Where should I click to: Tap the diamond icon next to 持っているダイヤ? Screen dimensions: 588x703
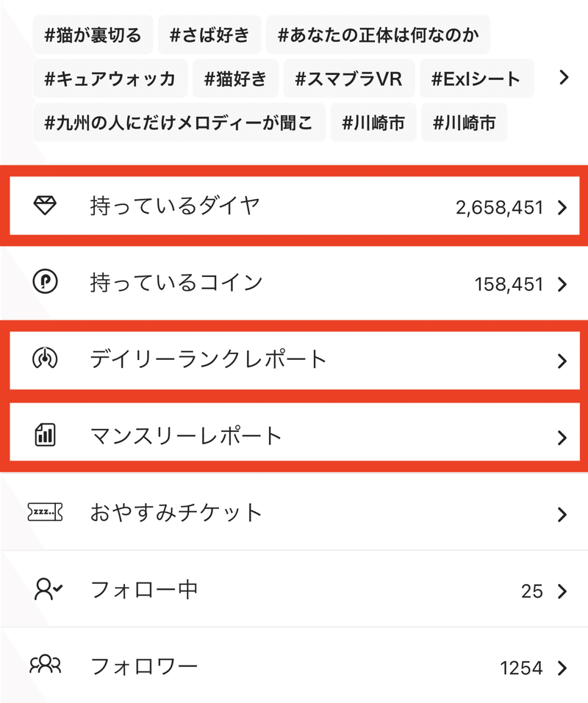click(x=45, y=206)
